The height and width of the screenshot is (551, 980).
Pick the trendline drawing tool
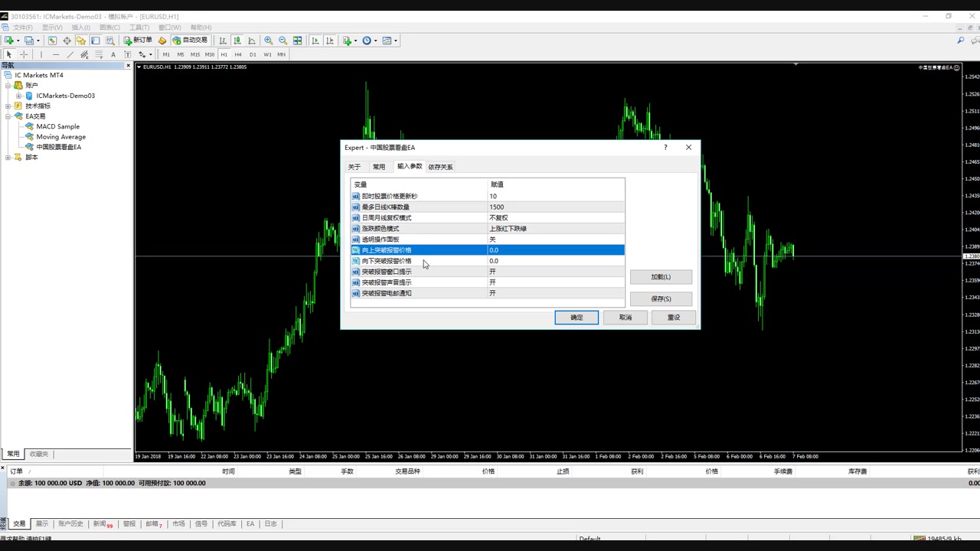(x=70, y=54)
